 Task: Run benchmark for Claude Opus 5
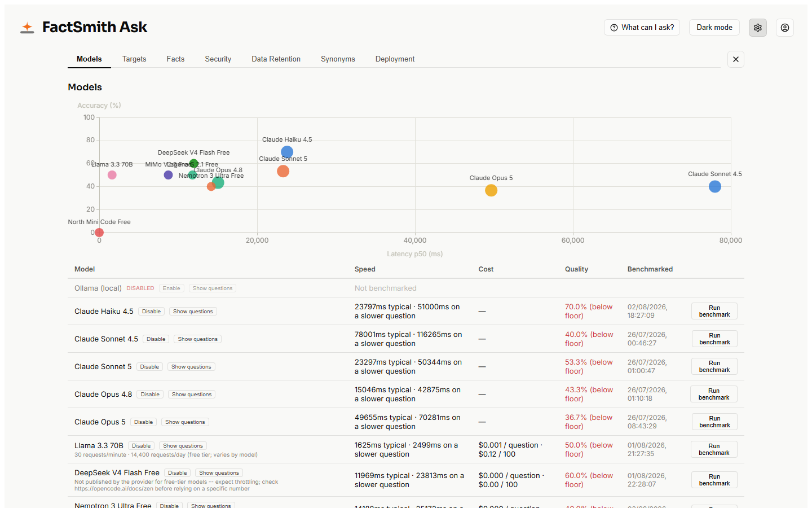714,422
